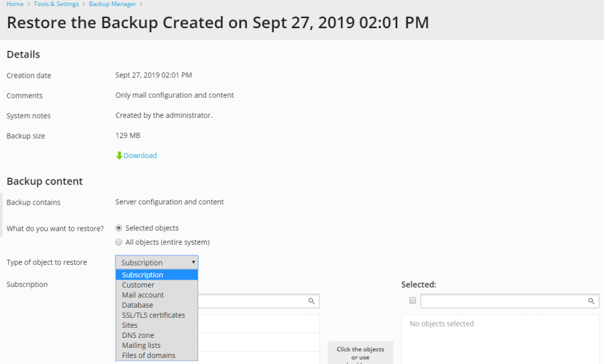
Task: Click 'Created by the administrator.' system note
Action: [164, 115]
